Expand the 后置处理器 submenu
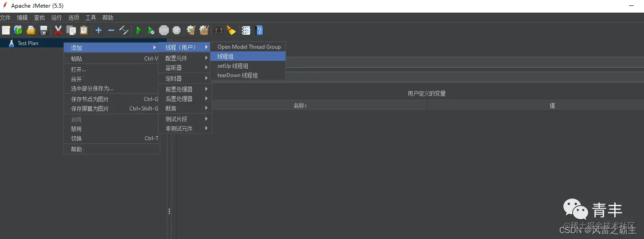Viewport: 644px width, 239px height. pyautogui.click(x=185, y=99)
